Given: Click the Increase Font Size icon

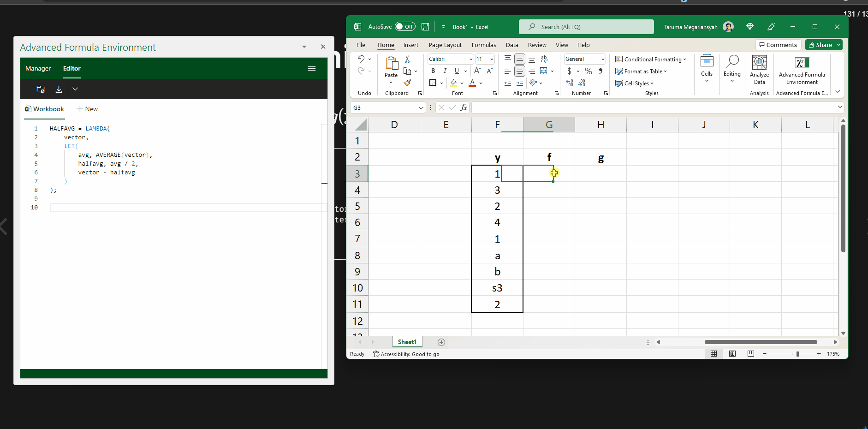Looking at the screenshot, I should [x=477, y=71].
